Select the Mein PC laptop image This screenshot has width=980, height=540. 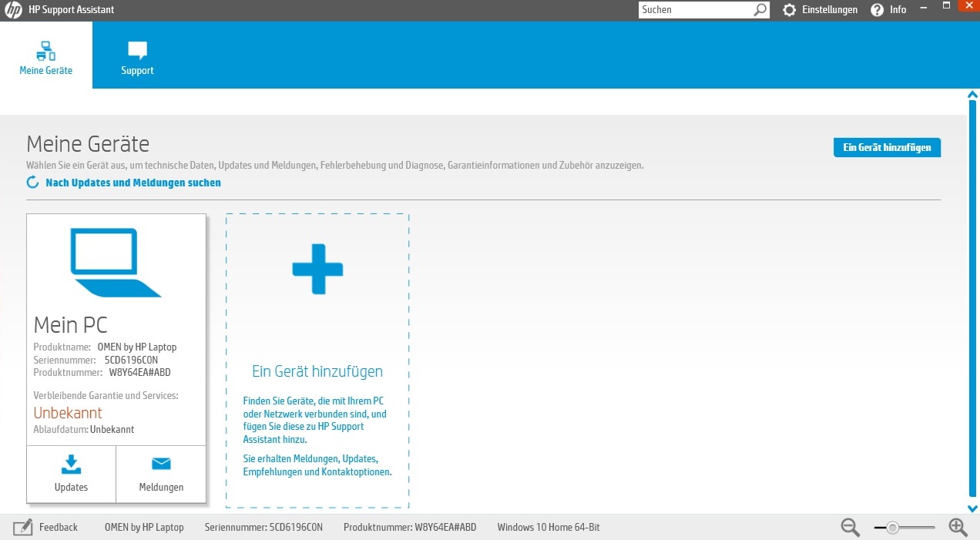click(116, 262)
